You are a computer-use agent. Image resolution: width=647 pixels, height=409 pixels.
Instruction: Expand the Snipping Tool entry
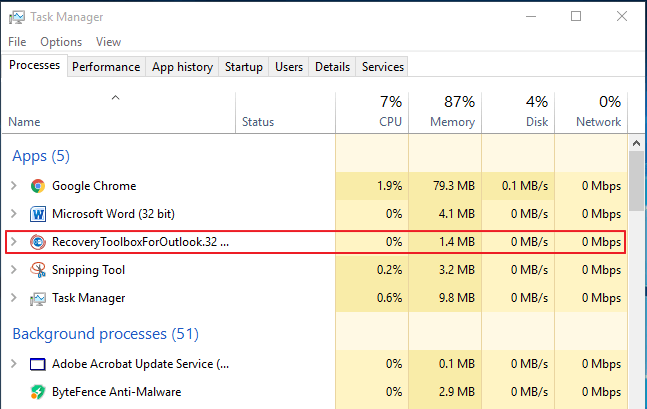(x=14, y=270)
